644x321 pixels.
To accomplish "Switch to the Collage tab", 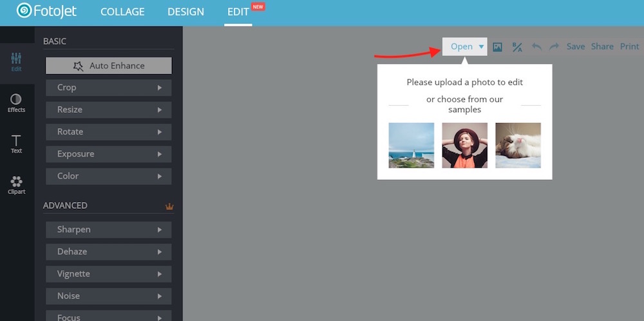I will (x=122, y=12).
